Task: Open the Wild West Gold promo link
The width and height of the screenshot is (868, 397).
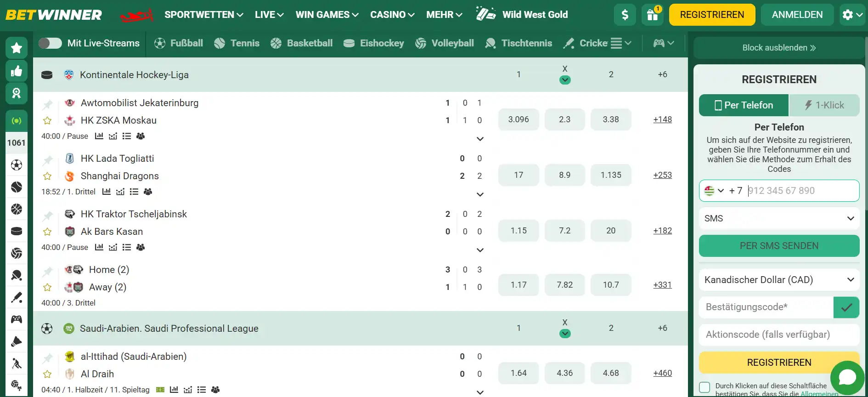Action: [x=522, y=15]
